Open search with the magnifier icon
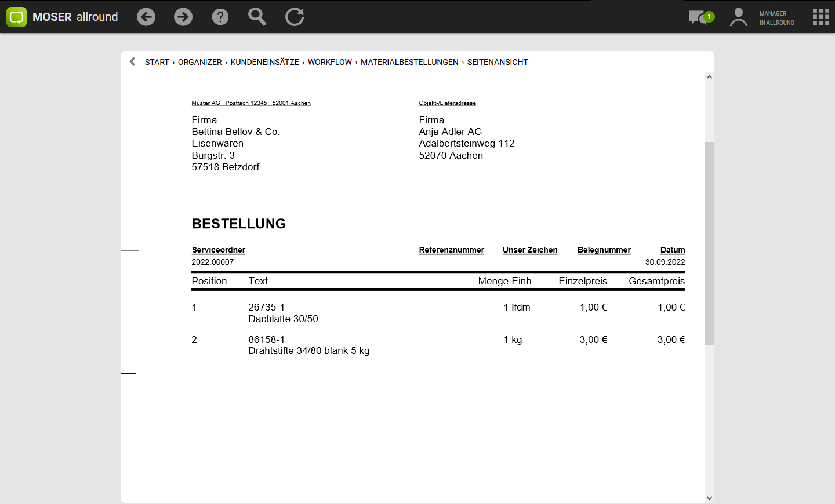The width and height of the screenshot is (835, 504). (x=257, y=17)
